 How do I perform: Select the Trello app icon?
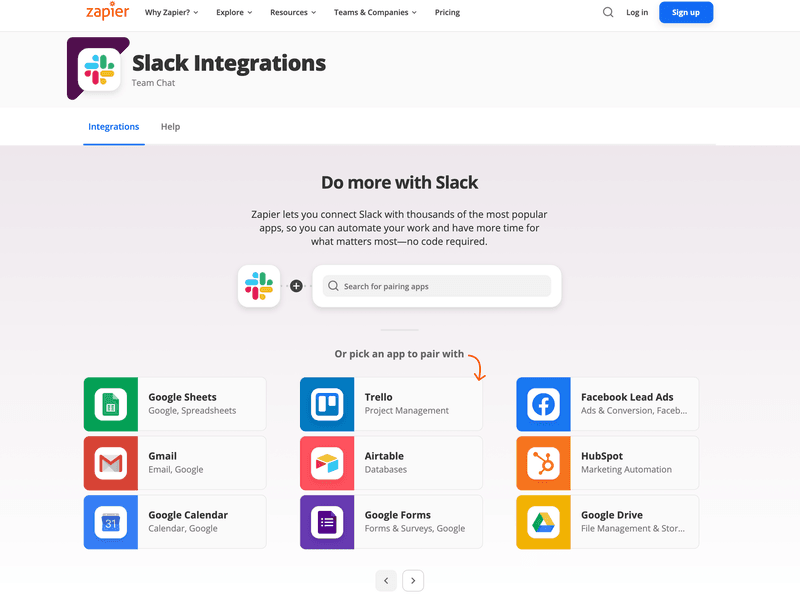pyautogui.click(x=327, y=404)
